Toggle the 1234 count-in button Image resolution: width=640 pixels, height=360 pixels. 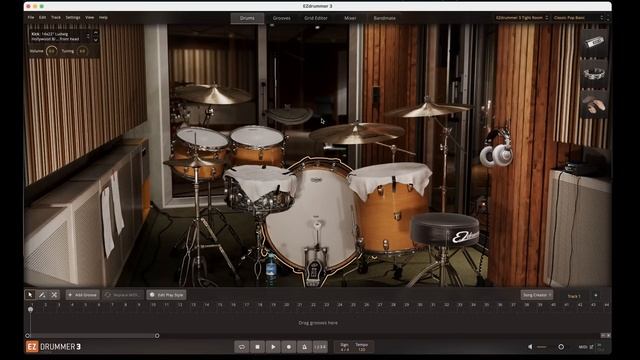(x=320, y=347)
